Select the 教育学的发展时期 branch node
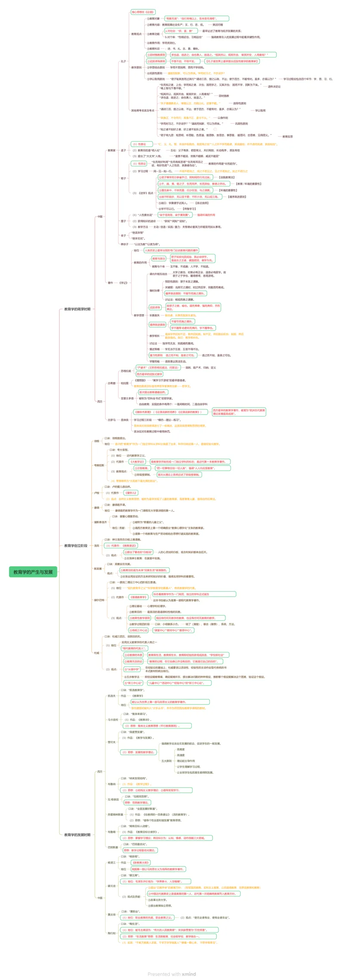 [77, 835]
